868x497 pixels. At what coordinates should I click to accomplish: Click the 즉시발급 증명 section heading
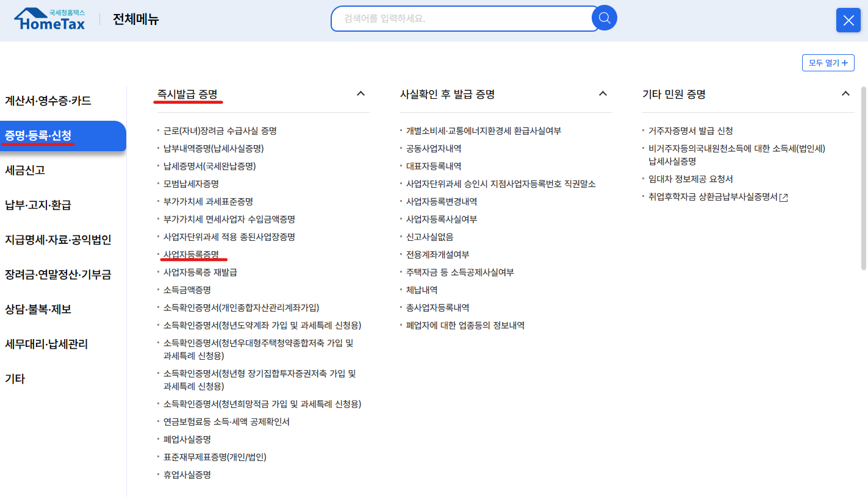[187, 95]
